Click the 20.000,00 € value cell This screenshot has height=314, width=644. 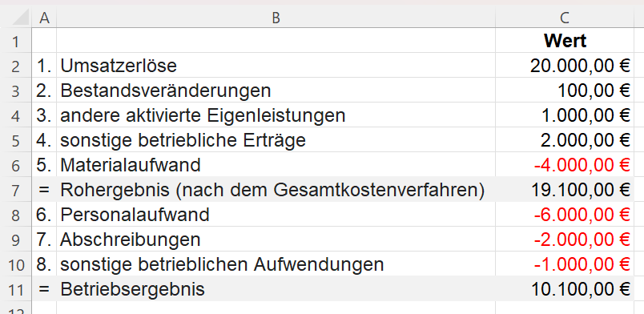565,66
